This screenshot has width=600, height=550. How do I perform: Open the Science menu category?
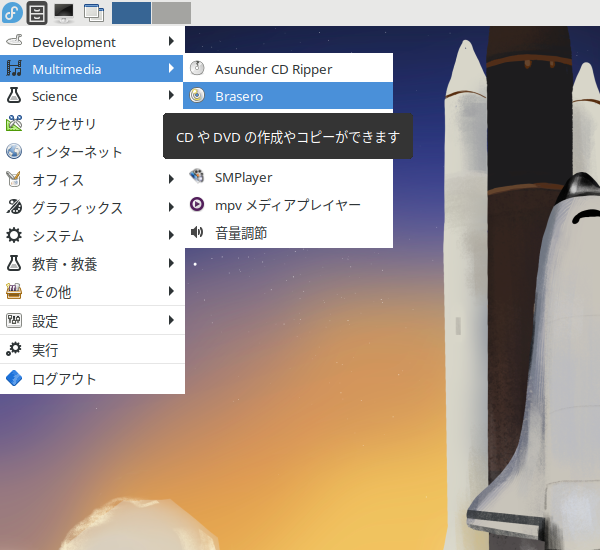pyautogui.click(x=92, y=96)
